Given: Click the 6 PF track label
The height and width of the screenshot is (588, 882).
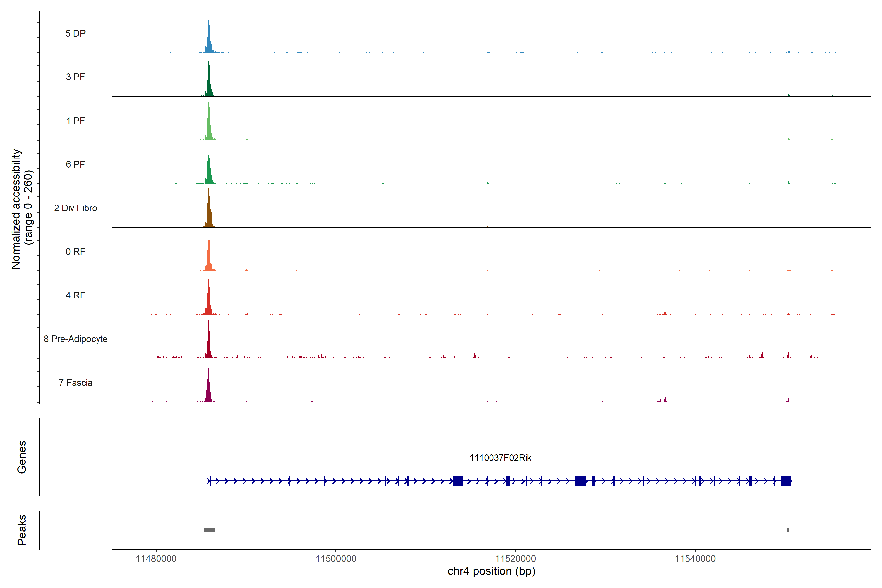Looking at the screenshot, I should [x=75, y=164].
